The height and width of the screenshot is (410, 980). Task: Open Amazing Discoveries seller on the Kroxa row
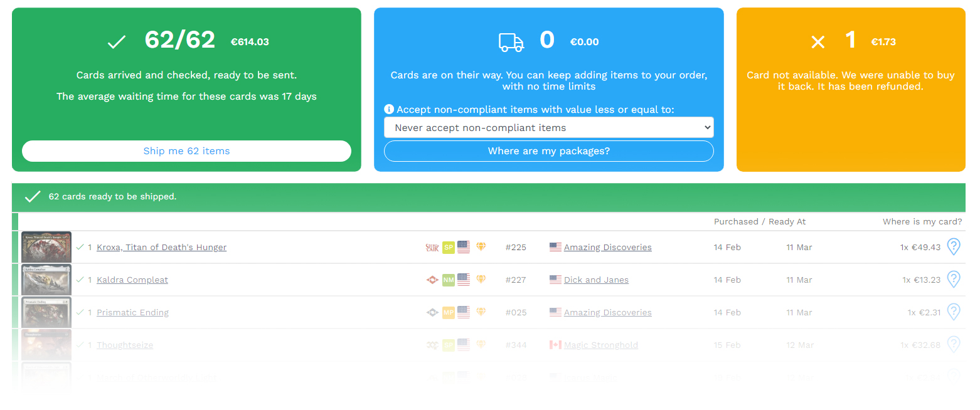[x=607, y=247]
